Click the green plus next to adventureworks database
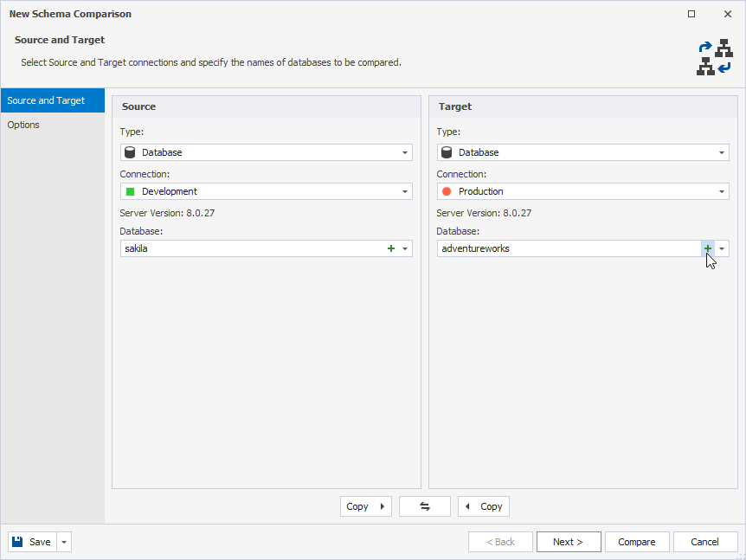Viewport: 746px width, 560px height. [x=708, y=248]
